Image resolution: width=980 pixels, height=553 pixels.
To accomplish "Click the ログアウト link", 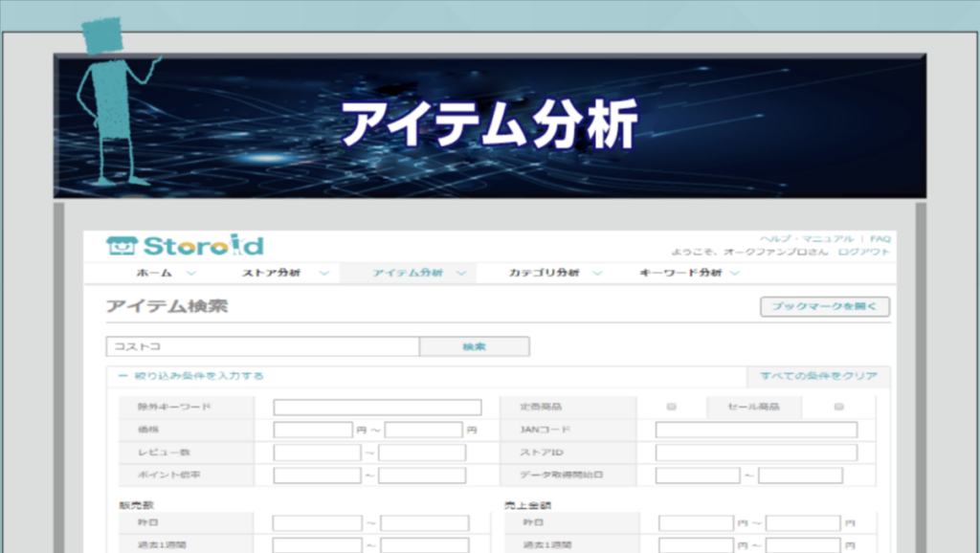I will [864, 252].
